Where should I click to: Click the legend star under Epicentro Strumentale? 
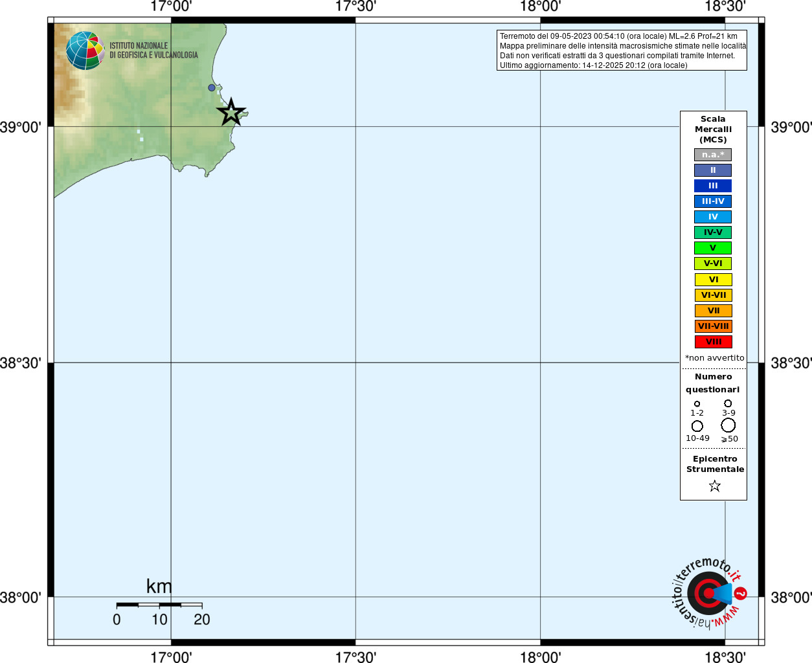click(715, 486)
